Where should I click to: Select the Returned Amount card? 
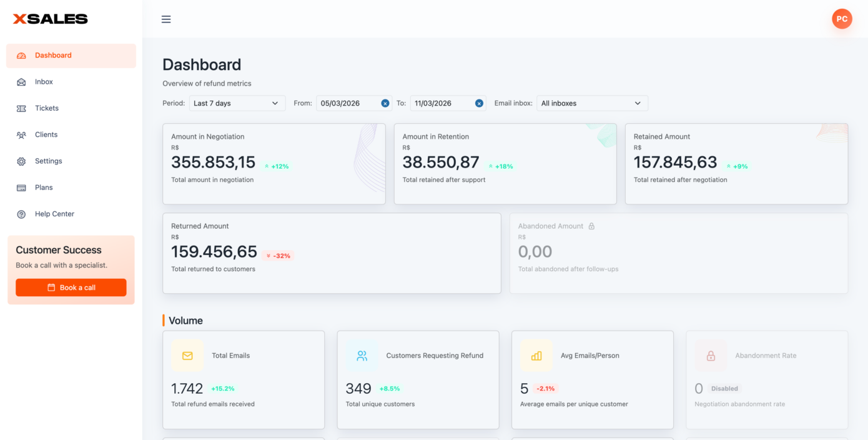click(332, 253)
